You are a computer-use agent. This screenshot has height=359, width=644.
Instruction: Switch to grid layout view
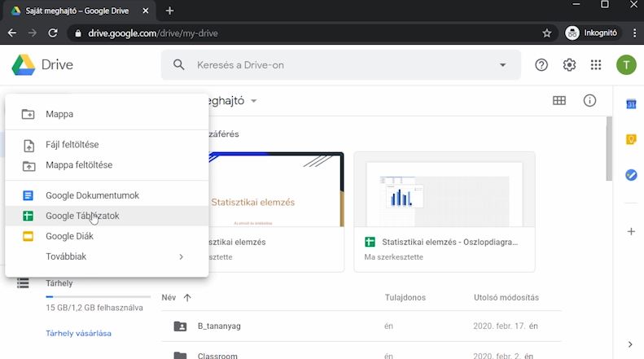[559, 101]
